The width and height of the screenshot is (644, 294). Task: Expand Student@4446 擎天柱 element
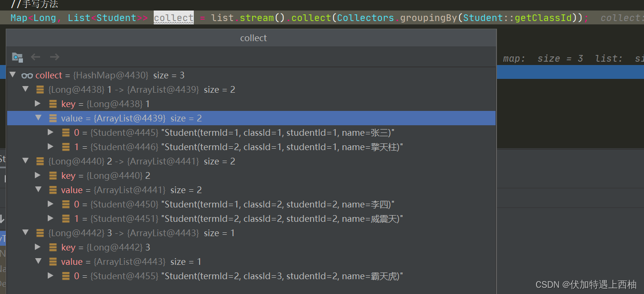[x=51, y=147]
